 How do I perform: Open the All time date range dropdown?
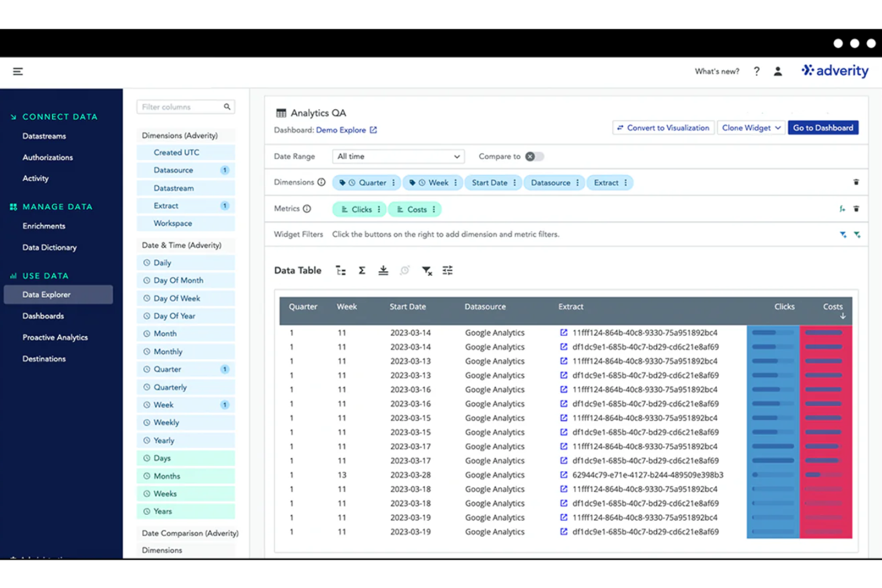pos(397,156)
